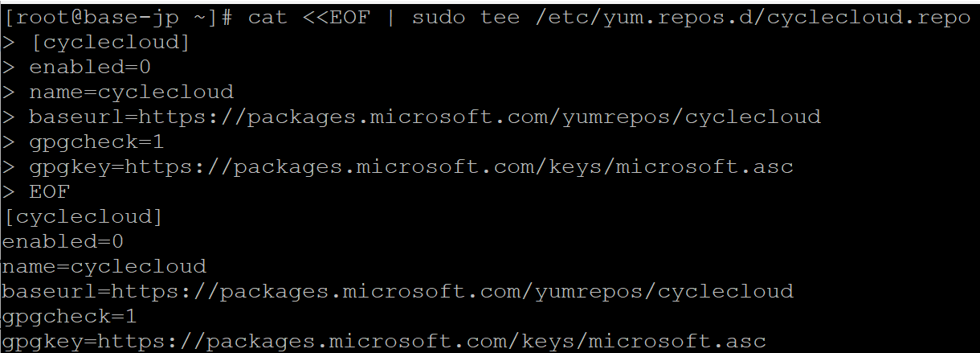Click the closing EOF terminator line
Image resolution: width=980 pixels, height=353 pixels.
[50, 191]
